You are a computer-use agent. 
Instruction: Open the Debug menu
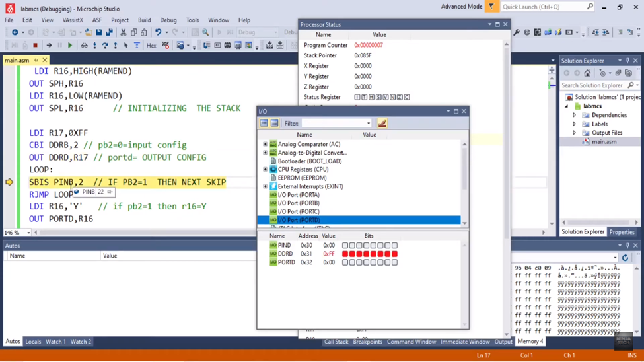coord(168,20)
